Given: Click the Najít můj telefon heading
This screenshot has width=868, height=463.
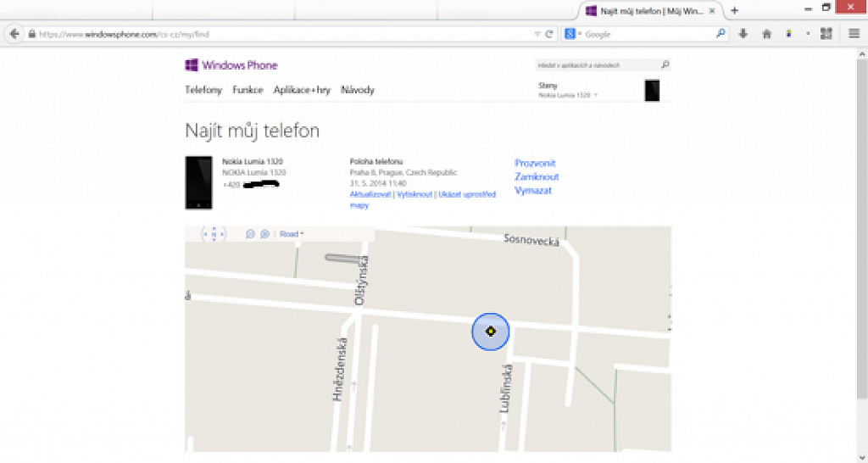Looking at the screenshot, I should pos(252,131).
